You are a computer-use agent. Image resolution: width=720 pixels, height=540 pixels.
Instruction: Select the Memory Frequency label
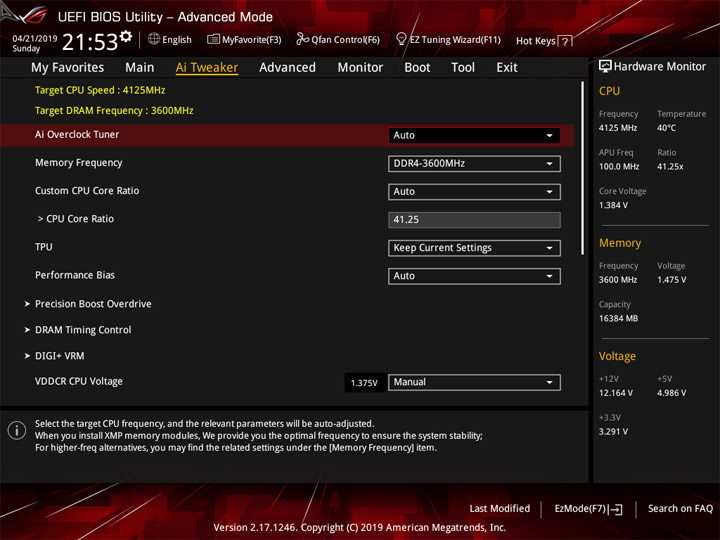coord(79,163)
